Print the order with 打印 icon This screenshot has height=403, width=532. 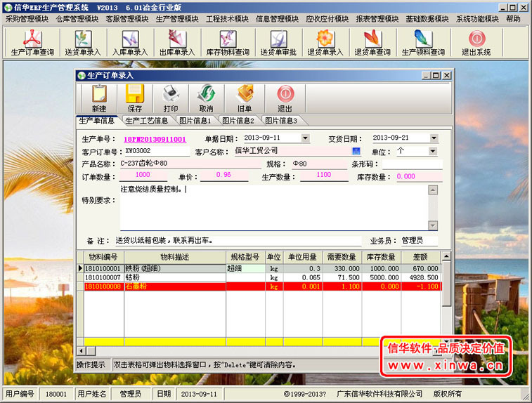(x=171, y=98)
